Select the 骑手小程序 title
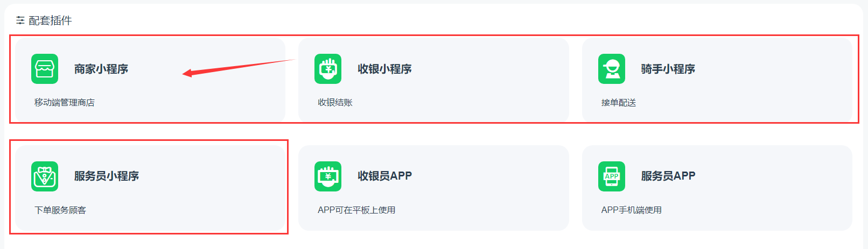 click(x=668, y=69)
